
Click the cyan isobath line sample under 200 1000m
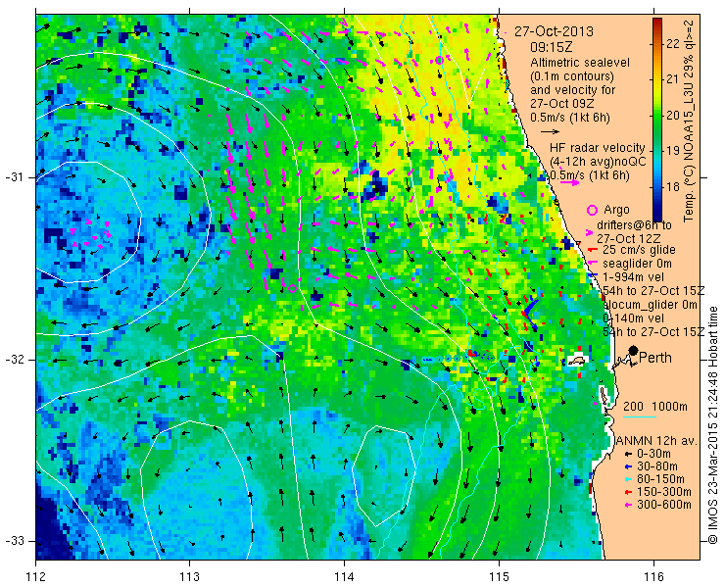pyautogui.click(x=640, y=417)
